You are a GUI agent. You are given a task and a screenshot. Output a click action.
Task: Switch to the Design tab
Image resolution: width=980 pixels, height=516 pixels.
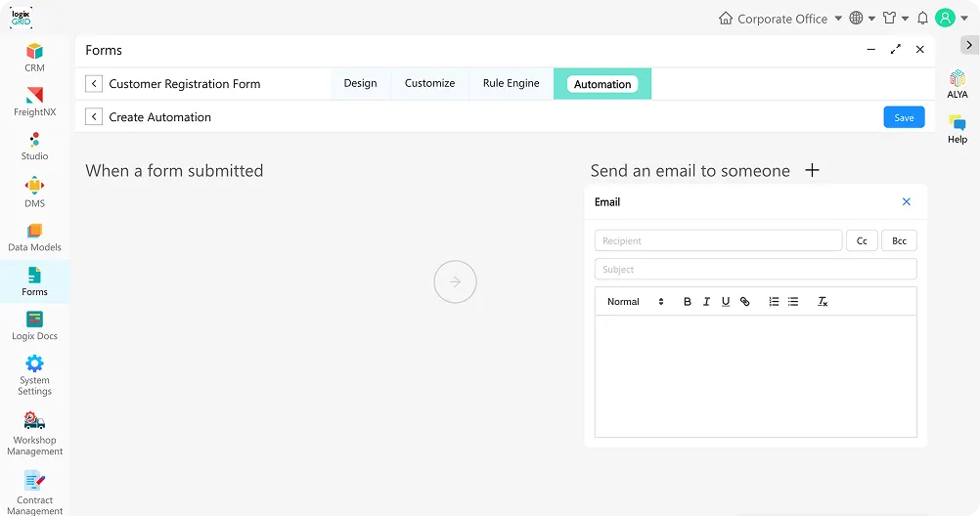tap(361, 84)
